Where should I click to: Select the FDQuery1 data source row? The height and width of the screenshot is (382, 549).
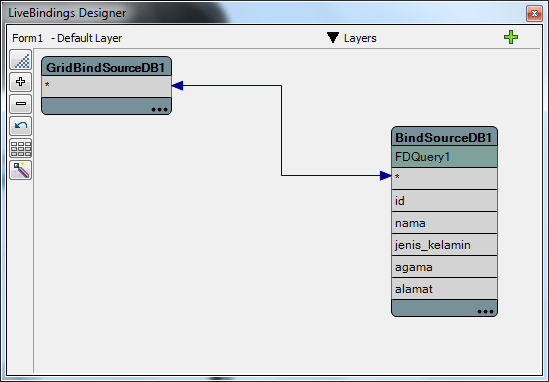pyautogui.click(x=444, y=157)
